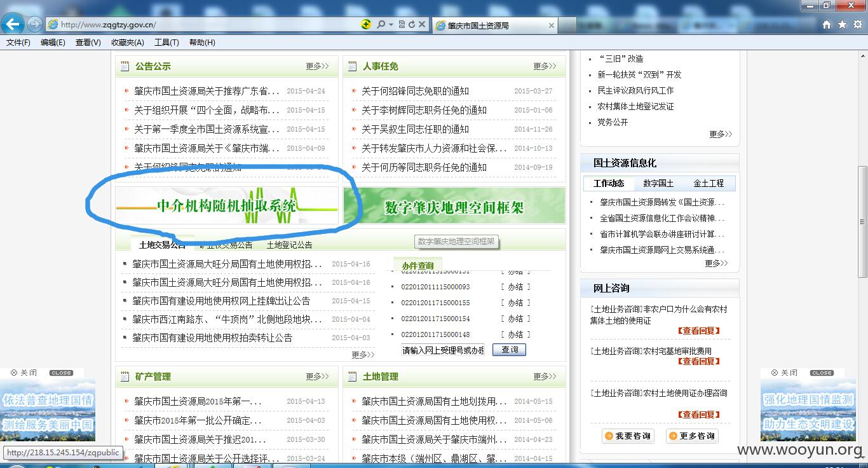Open Favorites via the star icon
868x468 pixels.
(842, 25)
